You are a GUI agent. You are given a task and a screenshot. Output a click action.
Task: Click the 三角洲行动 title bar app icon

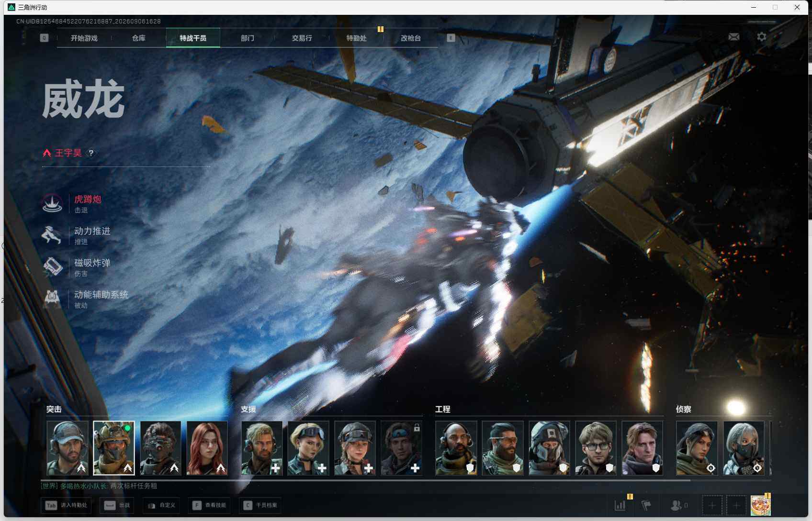click(x=11, y=7)
